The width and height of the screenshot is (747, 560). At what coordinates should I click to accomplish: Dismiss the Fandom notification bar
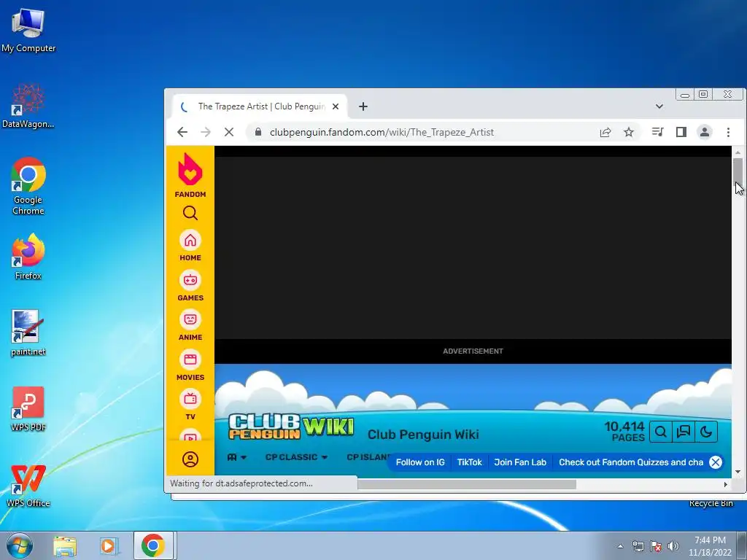tap(716, 462)
